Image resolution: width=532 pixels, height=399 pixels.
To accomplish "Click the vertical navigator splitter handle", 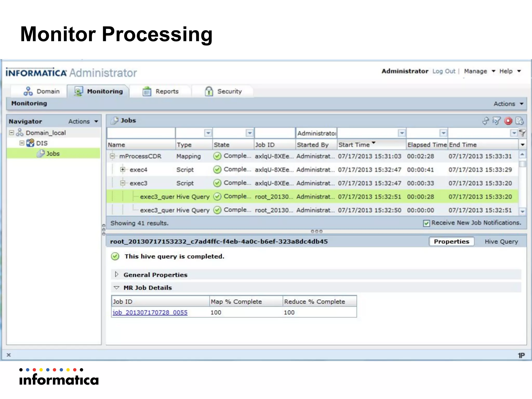I will [x=104, y=229].
